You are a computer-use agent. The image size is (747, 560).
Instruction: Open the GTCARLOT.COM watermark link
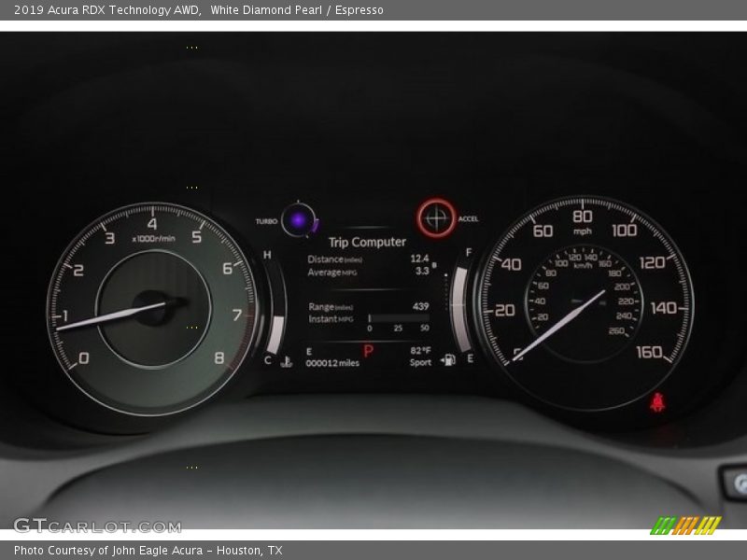(97, 525)
